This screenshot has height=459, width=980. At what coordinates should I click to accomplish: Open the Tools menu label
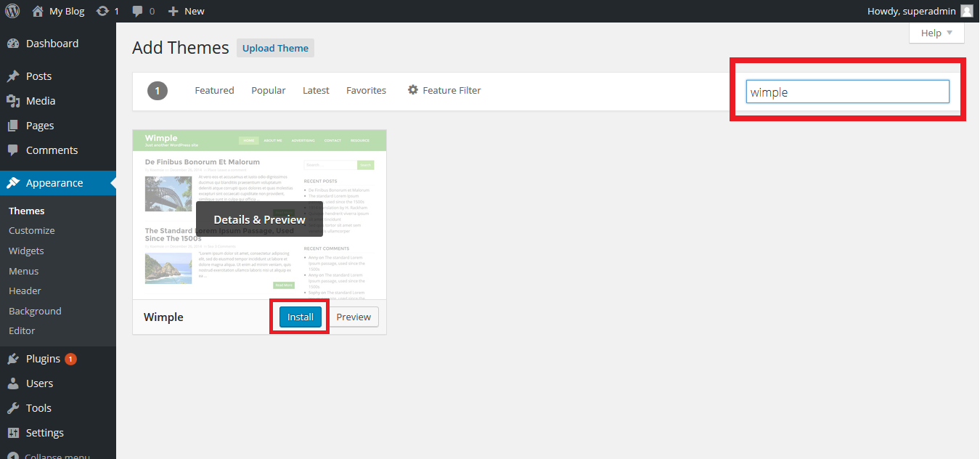tap(38, 408)
